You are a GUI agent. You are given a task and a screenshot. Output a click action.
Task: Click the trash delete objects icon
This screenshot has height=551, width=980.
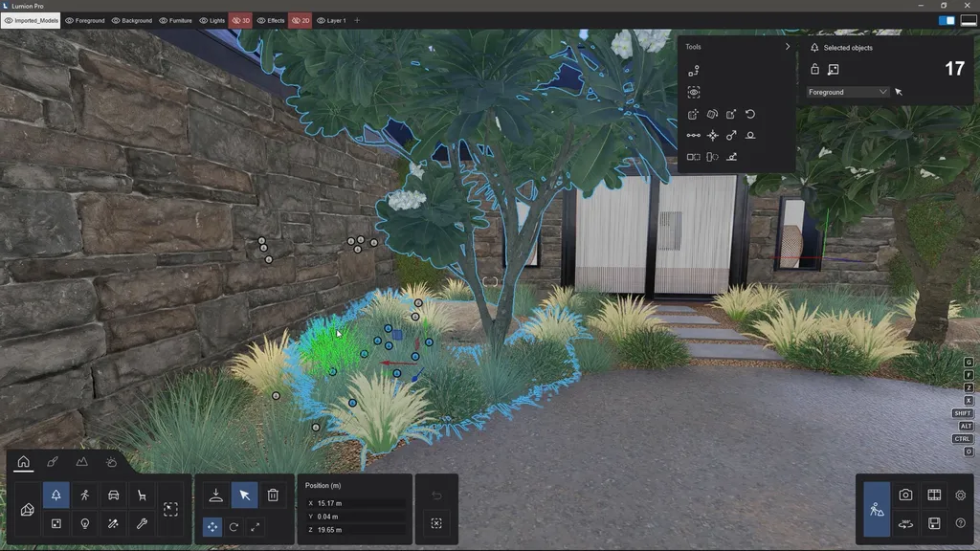click(x=273, y=495)
